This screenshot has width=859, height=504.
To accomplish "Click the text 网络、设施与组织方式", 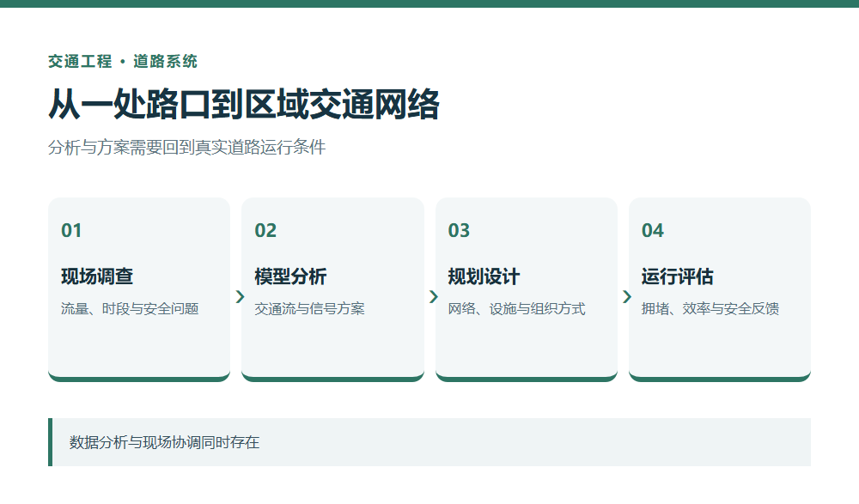I will click(516, 309).
